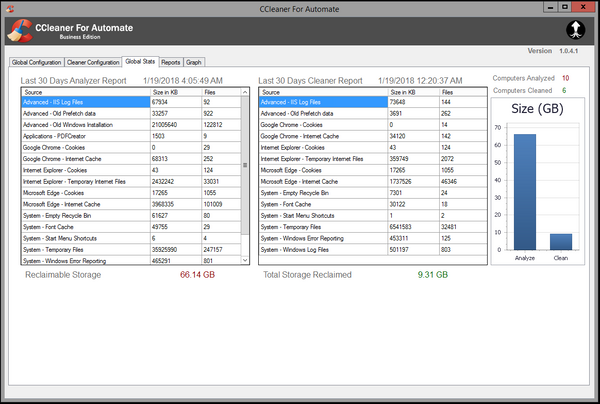Select System - Font Cache in Analyzer Report
Viewport: 600px width, 404px height.
tap(131, 227)
